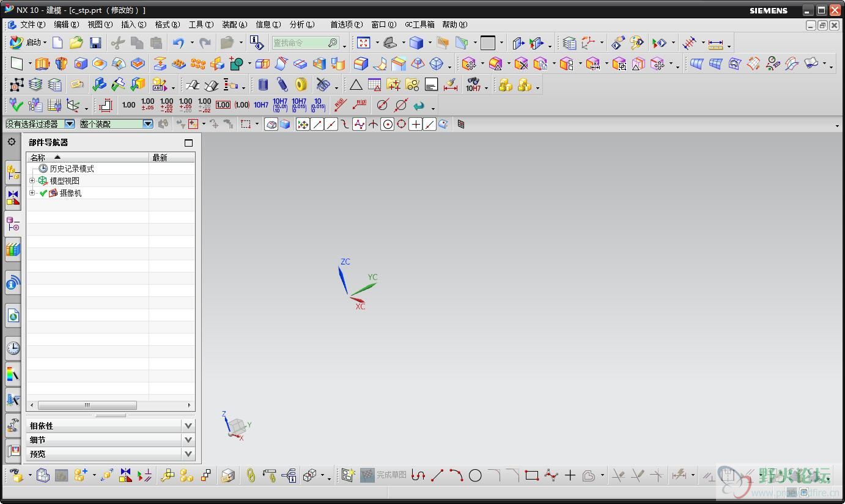This screenshot has width=845, height=504.
Task: Sort by the 名称 column header
Action: point(87,158)
